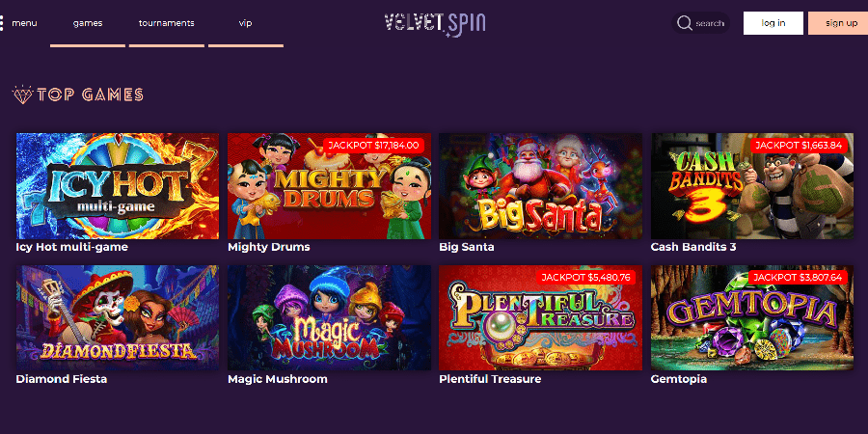Click the Velvet Spin logo
Viewport: 868px width, 434px height.
coord(435,24)
